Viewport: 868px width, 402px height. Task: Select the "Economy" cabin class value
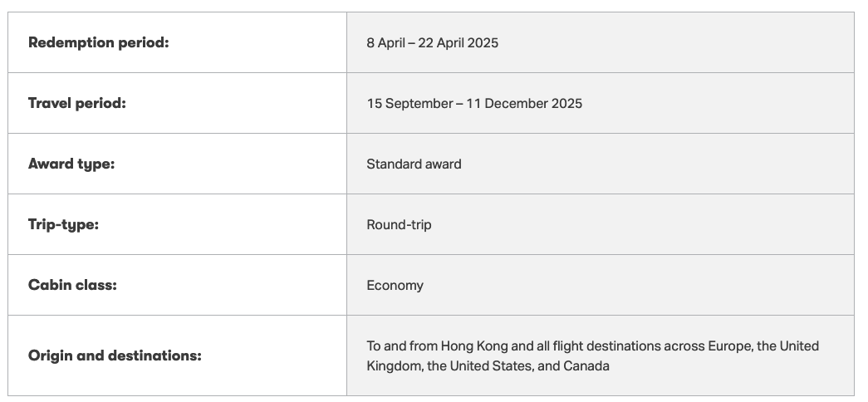pyautogui.click(x=395, y=286)
